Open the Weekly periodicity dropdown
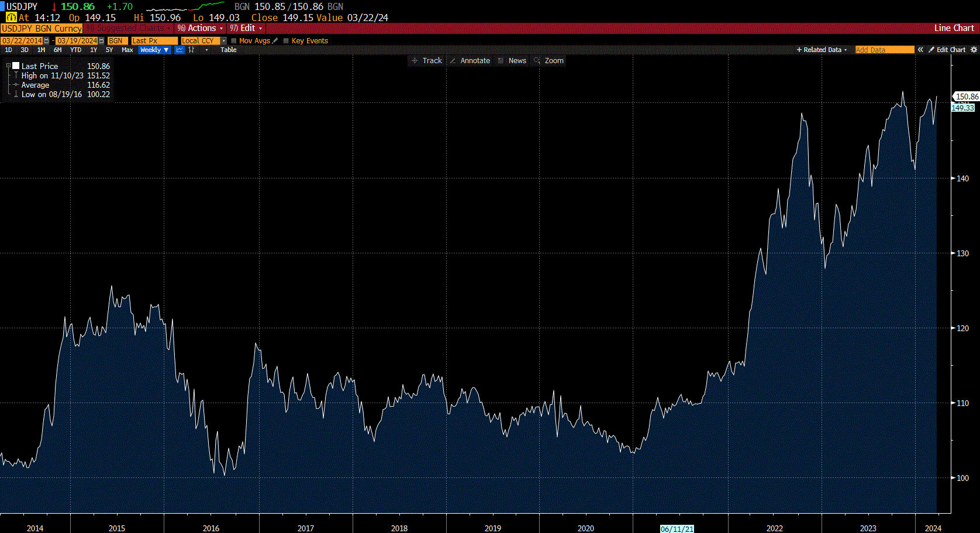This screenshot has height=533, width=980. click(154, 50)
